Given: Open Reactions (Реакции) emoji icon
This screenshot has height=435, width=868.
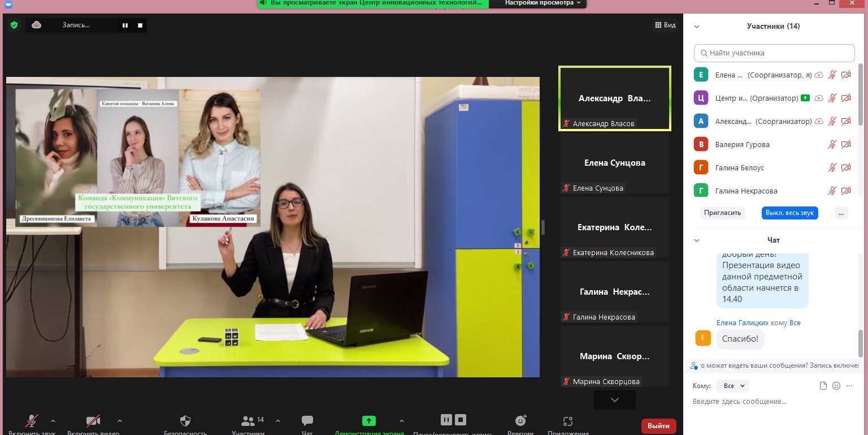Looking at the screenshot, I should point(520,421).
